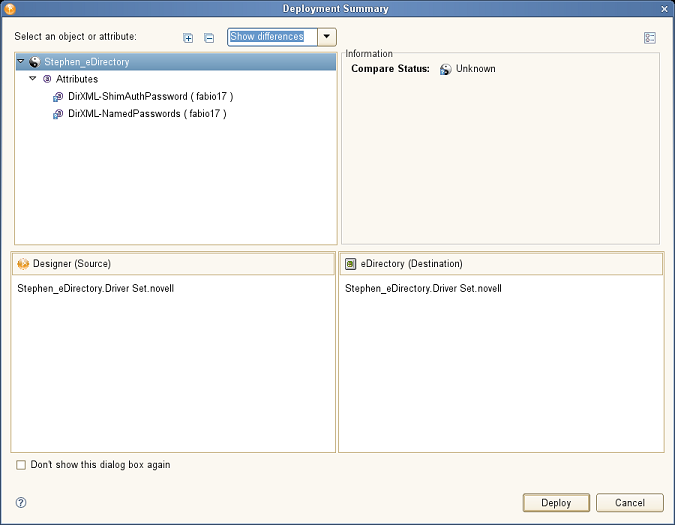This screenshot has width=675, height=525.
Task: Click the Attributes node icon
Action: click(x=46, y=79)
